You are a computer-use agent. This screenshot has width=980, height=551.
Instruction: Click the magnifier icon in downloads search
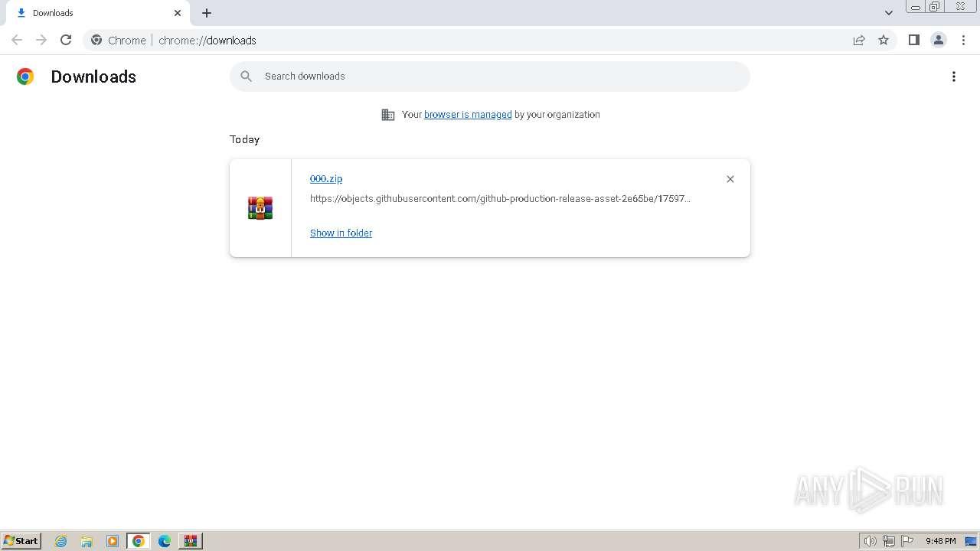coord(246,76)
